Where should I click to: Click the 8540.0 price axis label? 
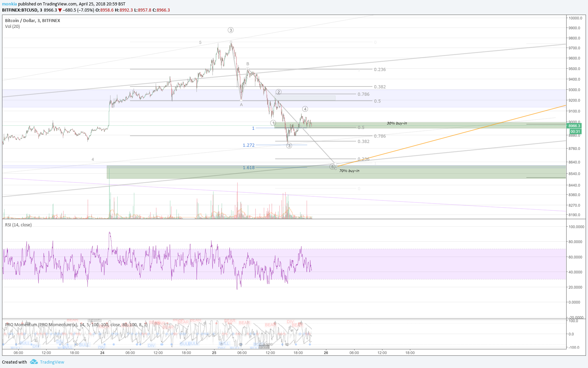click(x=574, y=174)
